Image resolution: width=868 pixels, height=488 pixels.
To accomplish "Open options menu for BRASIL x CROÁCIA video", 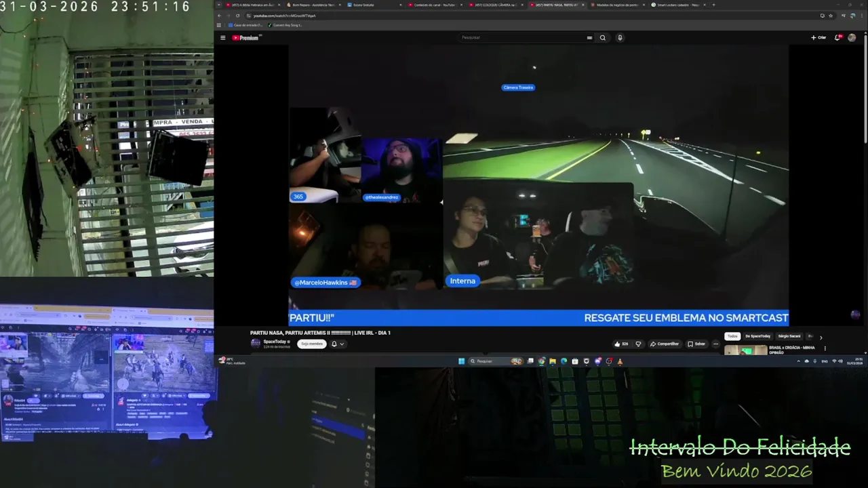I will click(825, 348).
